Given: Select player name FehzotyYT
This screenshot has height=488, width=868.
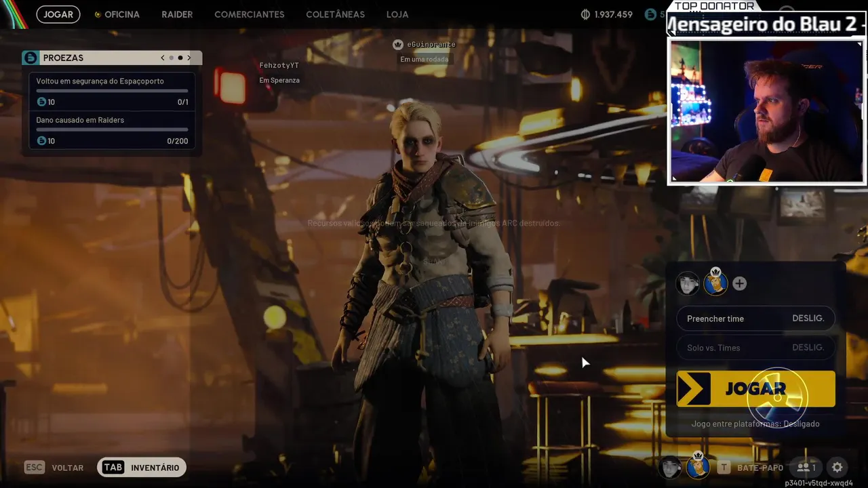Looking at the screenshot, I should 279,65.
